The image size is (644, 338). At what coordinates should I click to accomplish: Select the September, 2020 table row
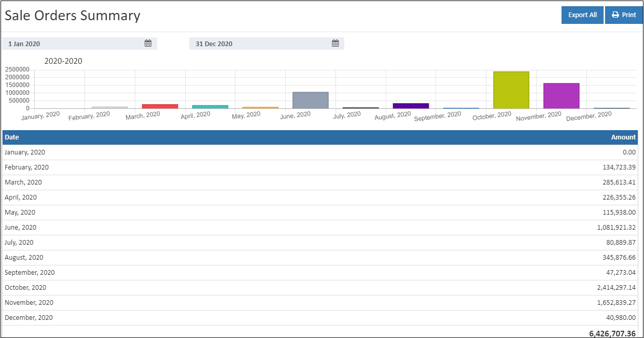pos(320,273)
